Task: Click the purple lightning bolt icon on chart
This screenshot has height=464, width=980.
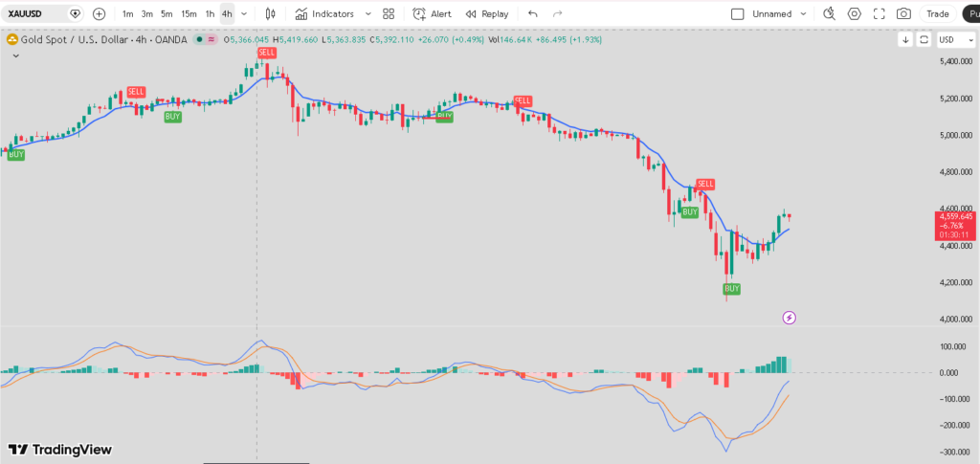Action: pos(790,318)
